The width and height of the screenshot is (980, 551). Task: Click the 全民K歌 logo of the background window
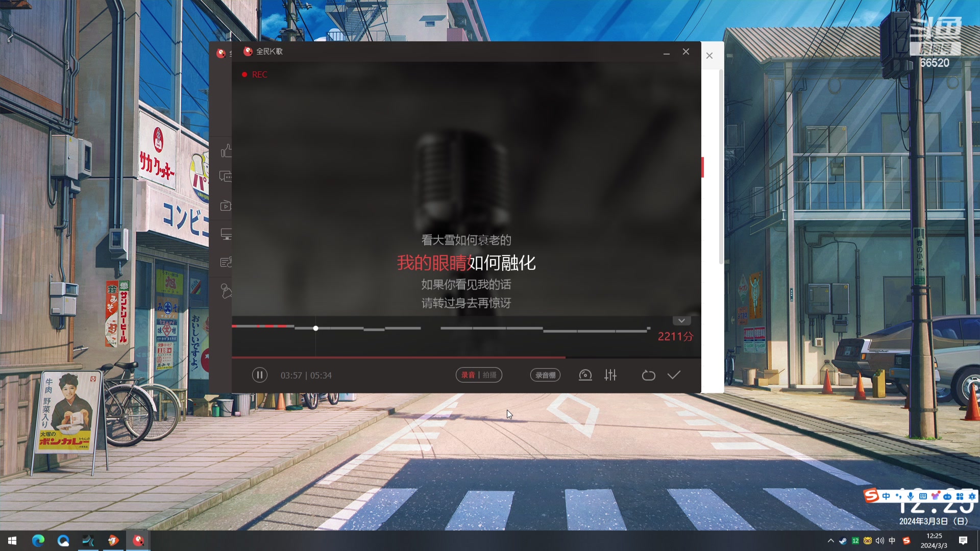(x=221, y=53)
